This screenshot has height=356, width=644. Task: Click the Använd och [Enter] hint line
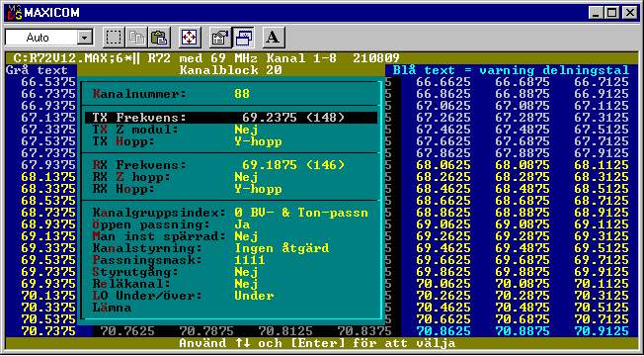317,343
